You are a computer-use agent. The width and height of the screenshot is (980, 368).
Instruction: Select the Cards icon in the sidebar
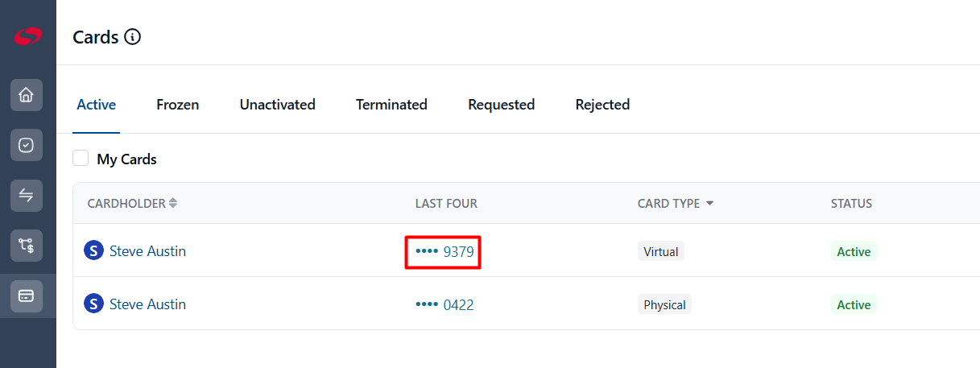click(x=27, y=296)
